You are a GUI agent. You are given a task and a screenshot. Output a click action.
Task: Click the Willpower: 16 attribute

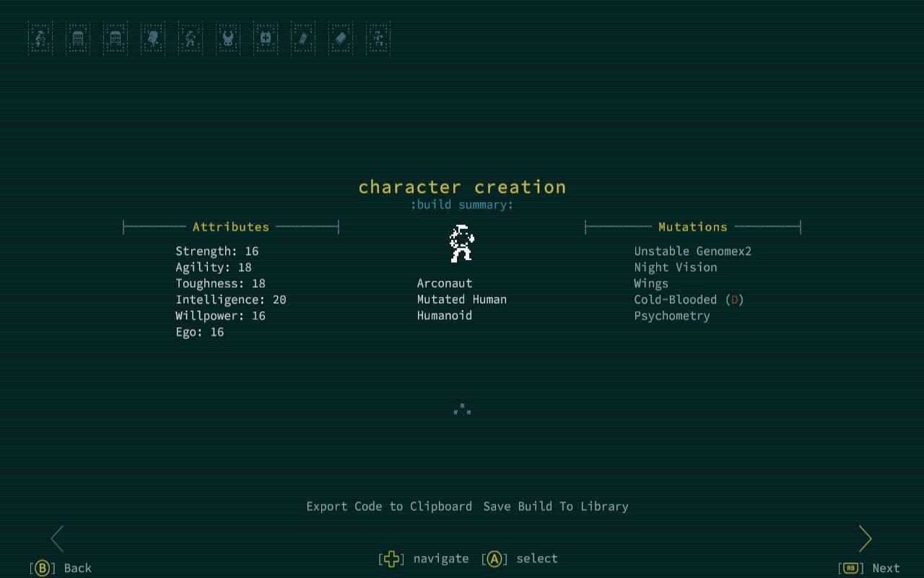coord(221,316)
